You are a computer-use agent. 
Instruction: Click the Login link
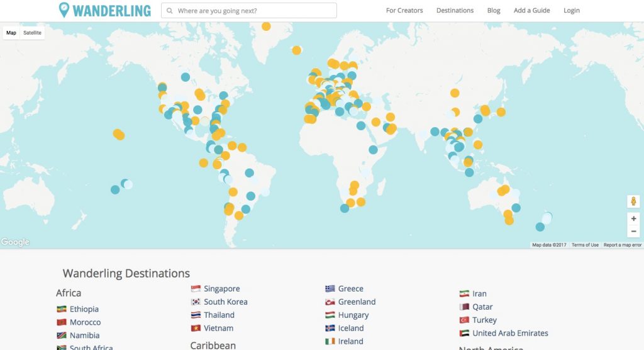click(571, 11)
